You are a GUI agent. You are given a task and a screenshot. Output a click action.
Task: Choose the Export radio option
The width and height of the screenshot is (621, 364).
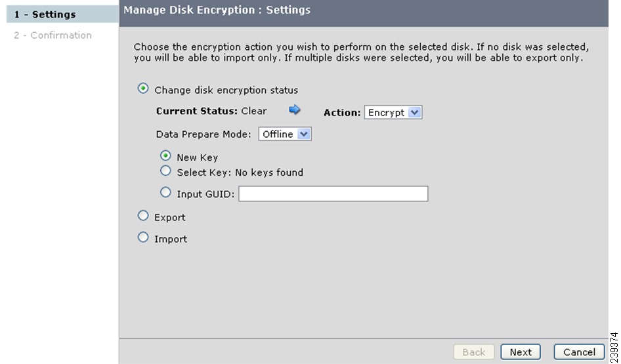tap(143, 216)
